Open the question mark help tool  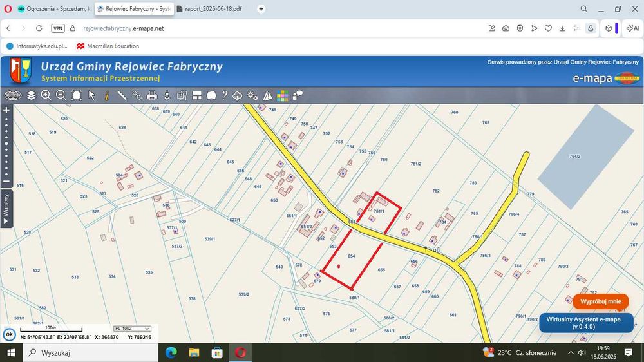click(x=225, y=96)
